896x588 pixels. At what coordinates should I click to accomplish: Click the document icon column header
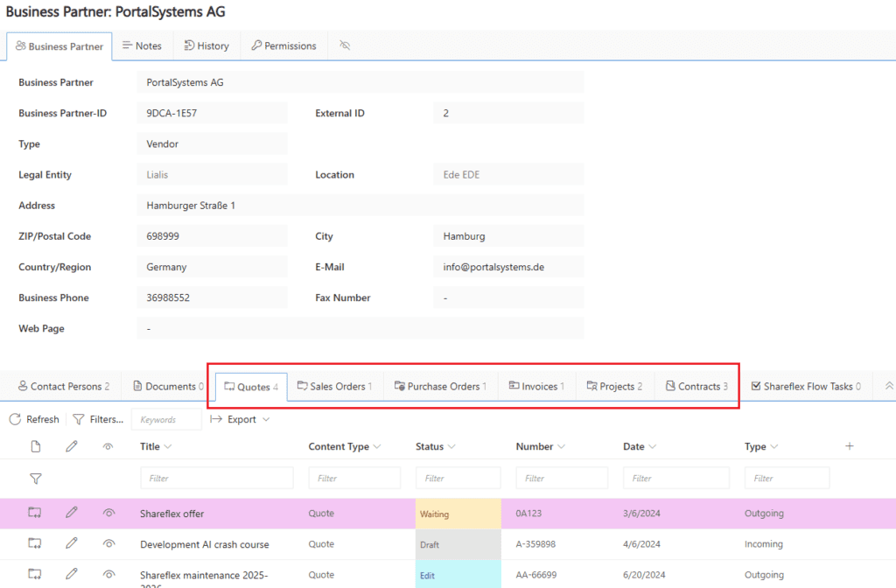pyautogui.click(x=35, y=446)
